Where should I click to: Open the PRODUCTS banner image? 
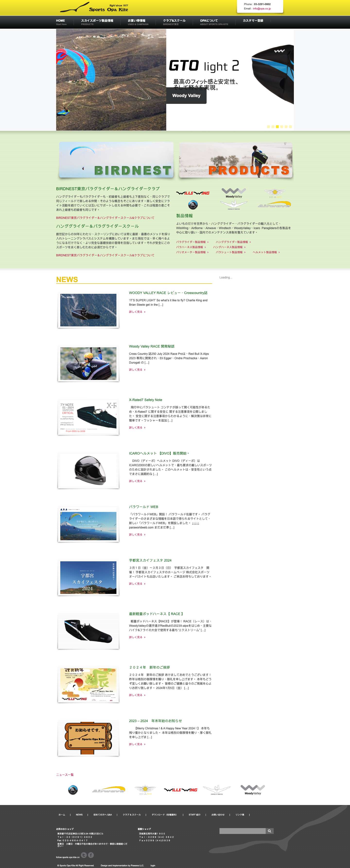(x=236, y=160)
